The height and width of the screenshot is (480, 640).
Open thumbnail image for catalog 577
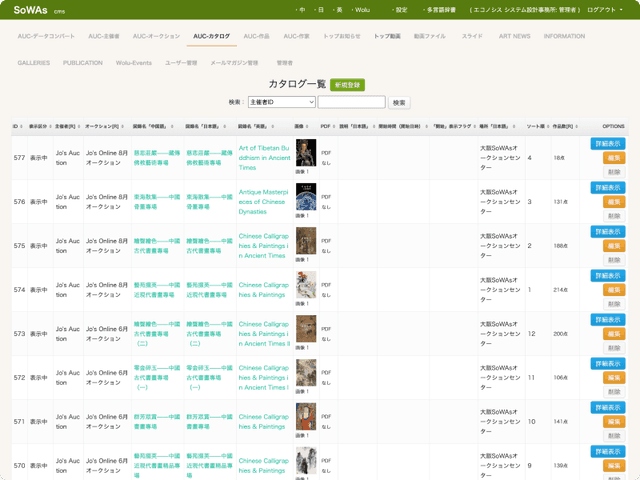305,153
